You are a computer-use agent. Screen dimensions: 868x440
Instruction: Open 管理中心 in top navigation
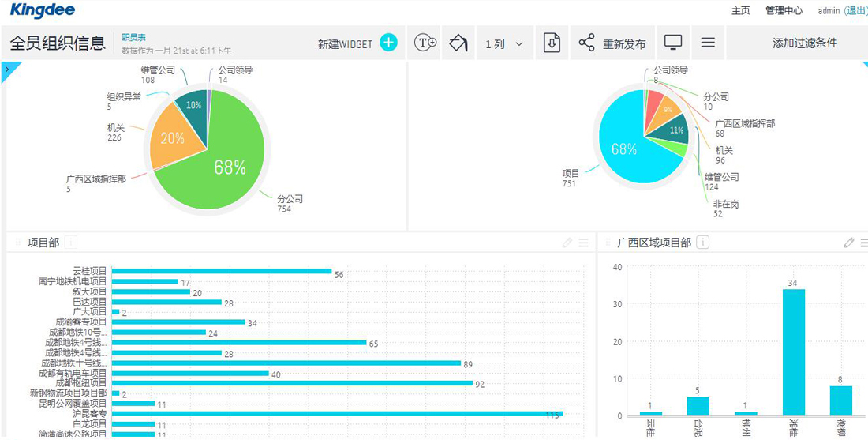[784, 11]
